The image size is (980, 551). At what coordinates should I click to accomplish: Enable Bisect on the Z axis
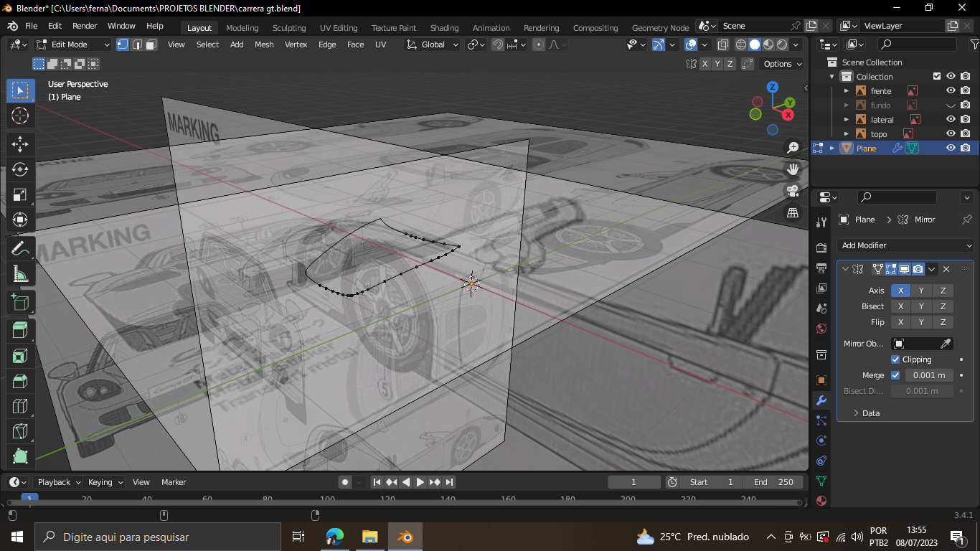click(943, 306)
